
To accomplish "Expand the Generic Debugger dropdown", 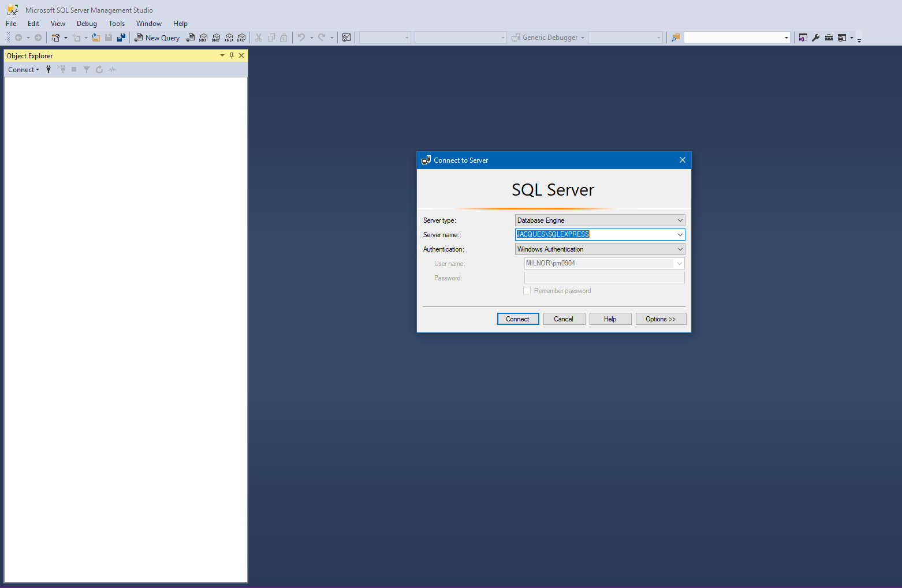I will click(x=583, y=38).
